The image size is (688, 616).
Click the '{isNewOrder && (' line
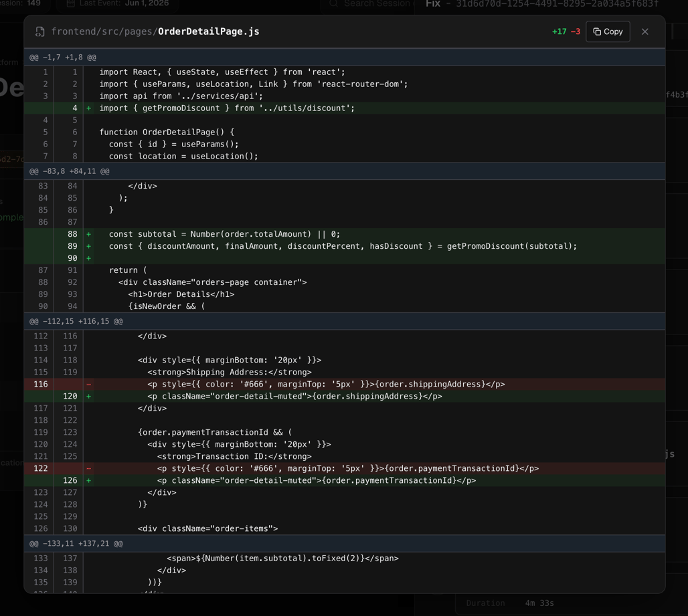click(345, 306)
